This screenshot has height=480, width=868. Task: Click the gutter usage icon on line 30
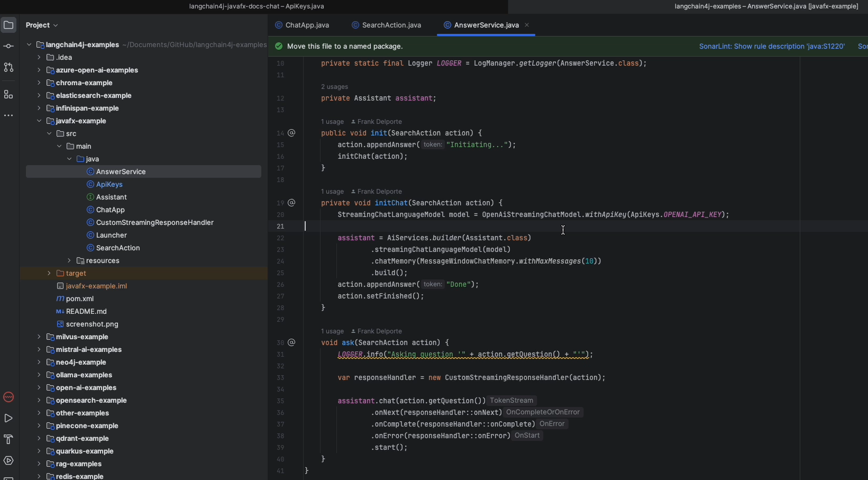291,342
